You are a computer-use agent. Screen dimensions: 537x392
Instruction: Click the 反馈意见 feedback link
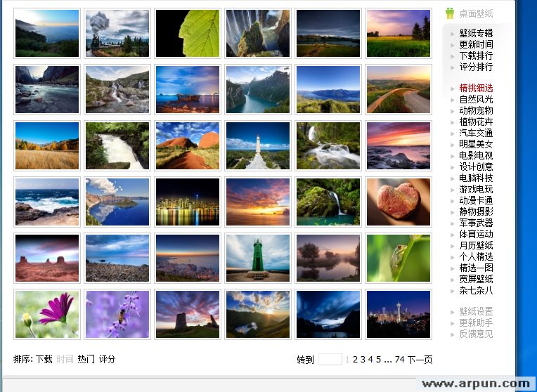point(476,334)
